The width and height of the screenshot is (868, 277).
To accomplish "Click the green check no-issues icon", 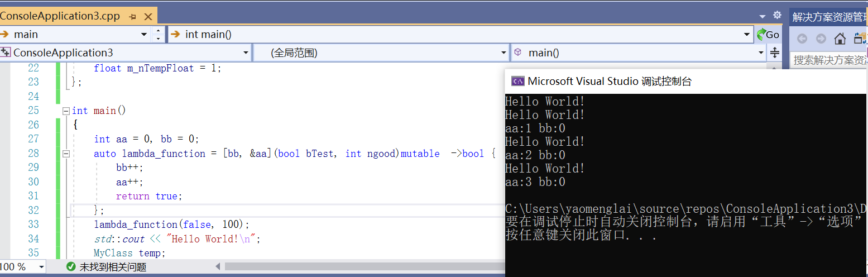I will [x=71, y=267].
